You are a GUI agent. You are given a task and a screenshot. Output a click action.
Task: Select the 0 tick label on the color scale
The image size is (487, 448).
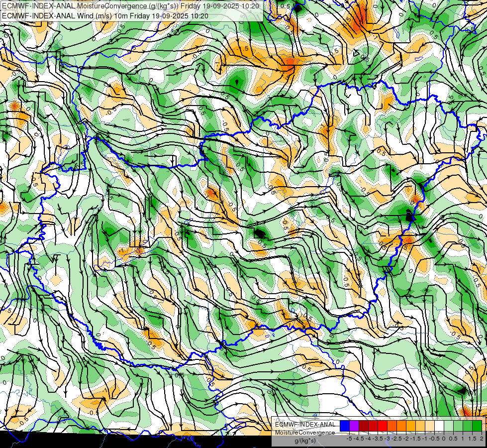[x=444, y=439]
